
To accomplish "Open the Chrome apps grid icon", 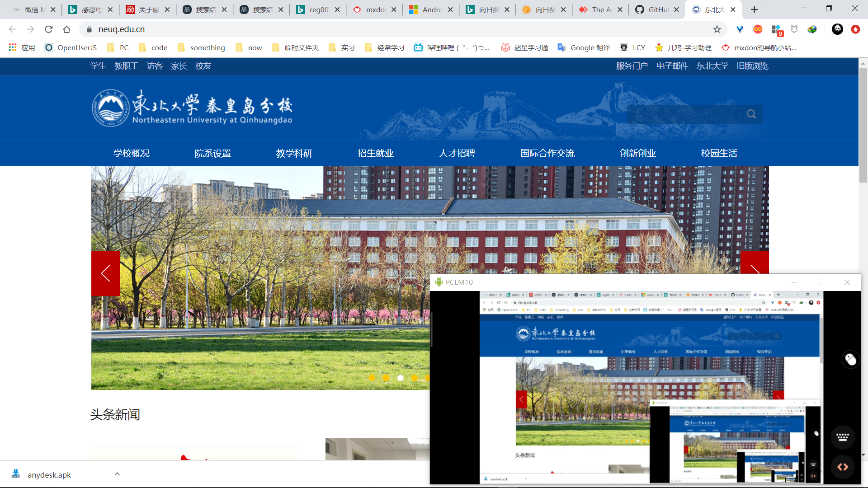I will [x=13, y=47].
